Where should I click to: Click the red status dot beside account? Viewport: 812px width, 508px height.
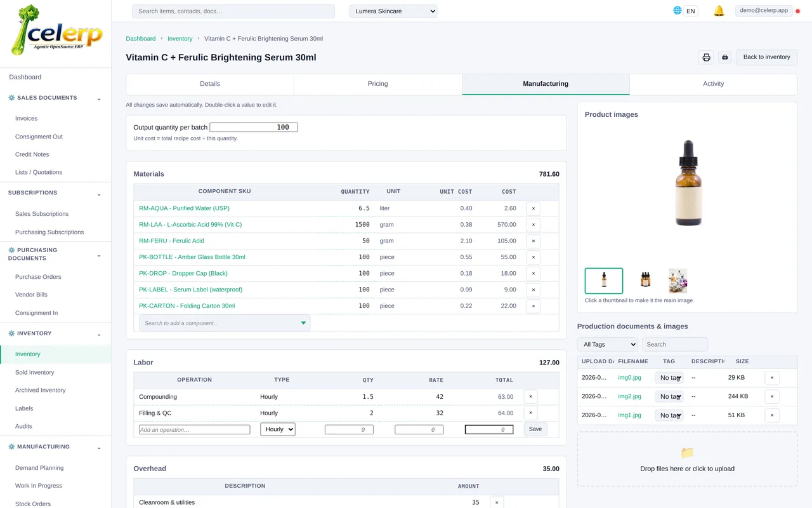[798, 11]
